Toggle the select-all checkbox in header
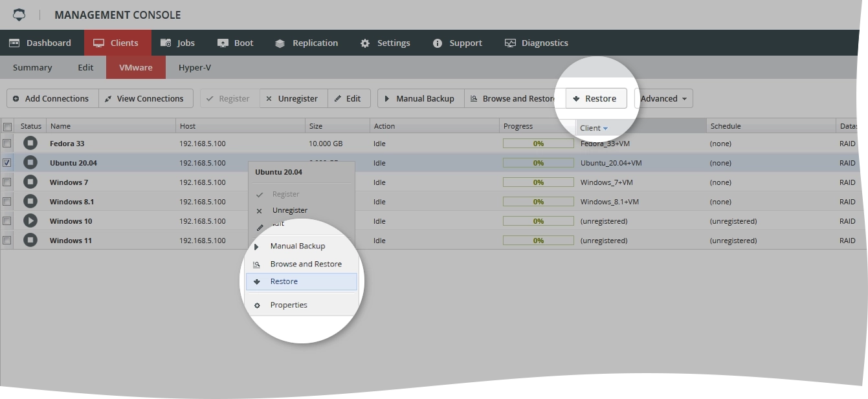Viewport: 868px width, 399px height. (7, 126)
